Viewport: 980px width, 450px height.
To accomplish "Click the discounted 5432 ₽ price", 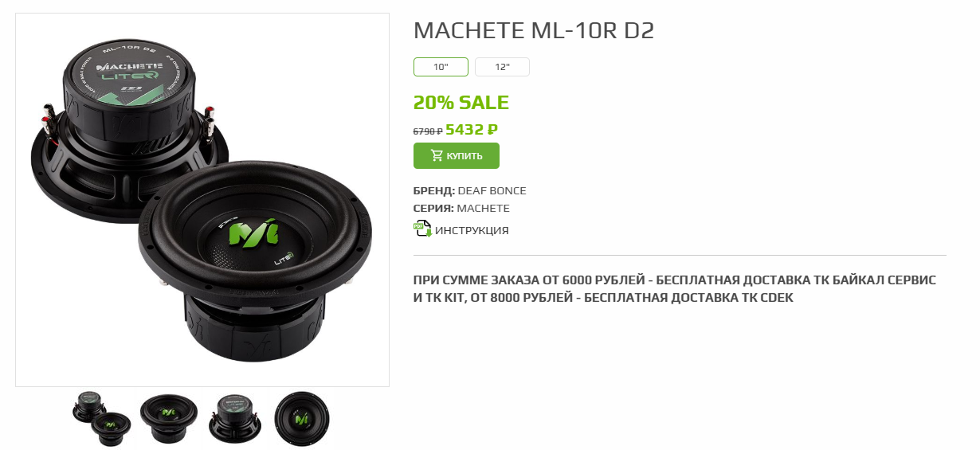I will tap(472, 129).
